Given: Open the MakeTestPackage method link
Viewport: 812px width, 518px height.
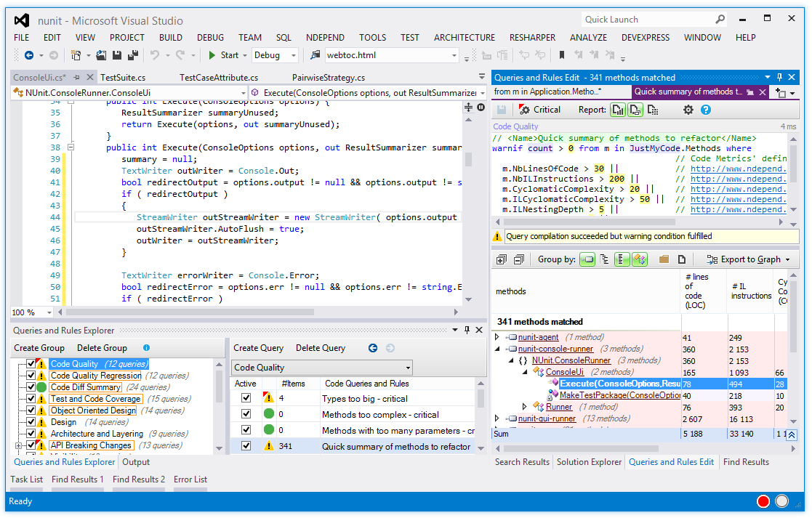Looking at the screenshot, I should click(620, 394).
